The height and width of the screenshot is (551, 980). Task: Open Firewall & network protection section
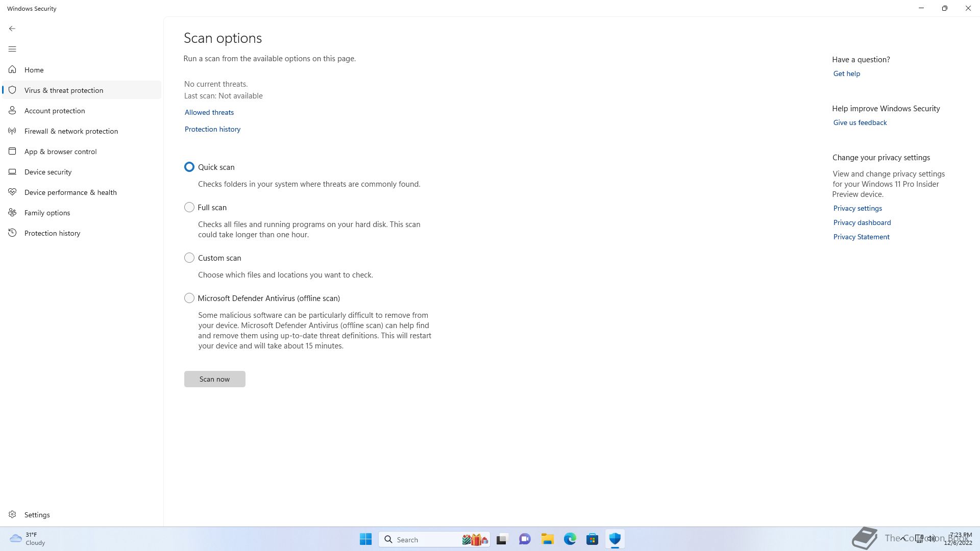[x=82, y=131]
